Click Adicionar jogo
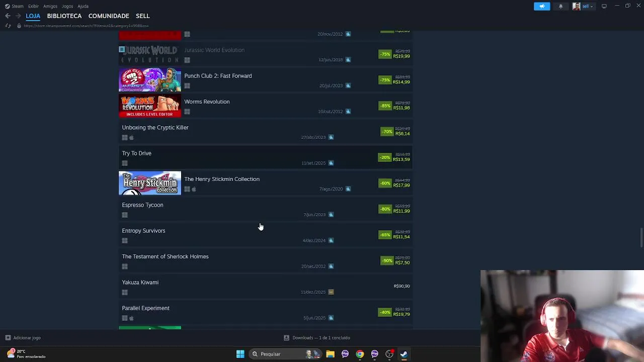 27,338
